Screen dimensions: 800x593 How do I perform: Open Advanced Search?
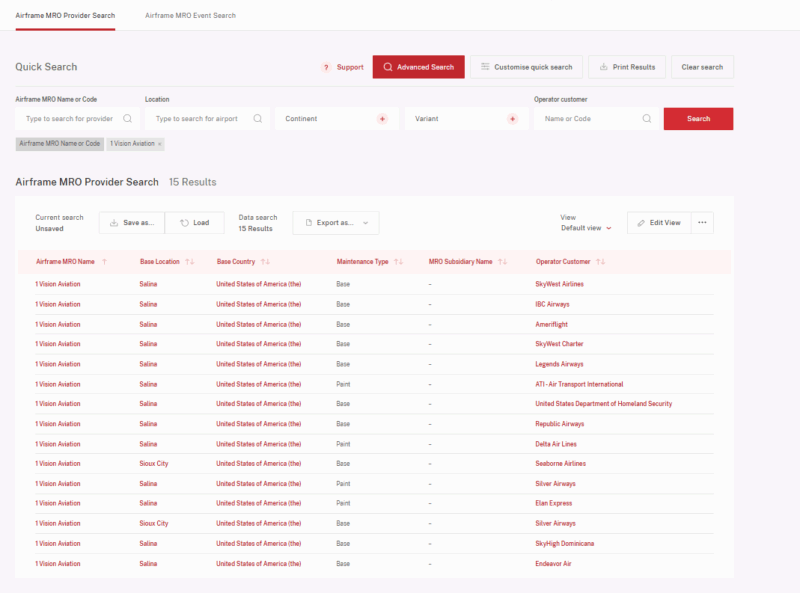pyautogui.click(x=418, y=67)
